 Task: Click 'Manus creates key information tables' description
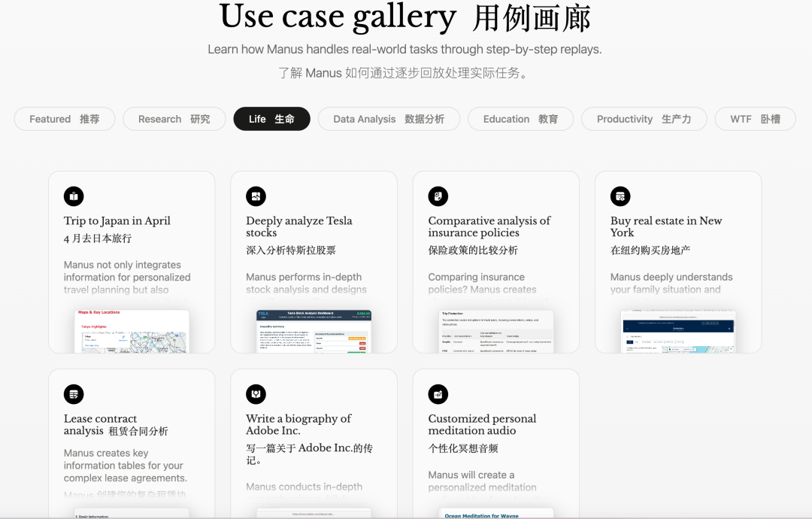point(126,466)
